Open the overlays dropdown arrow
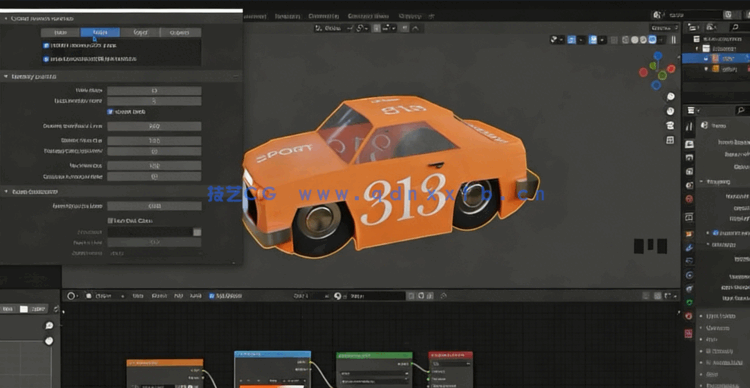Screen dimensions: 750x388 pos(602,40)
